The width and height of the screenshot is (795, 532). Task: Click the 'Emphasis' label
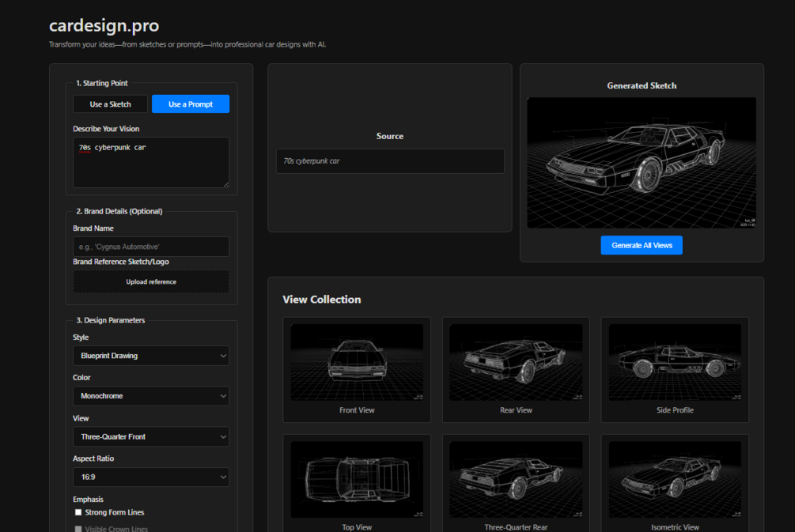[88, 499]
